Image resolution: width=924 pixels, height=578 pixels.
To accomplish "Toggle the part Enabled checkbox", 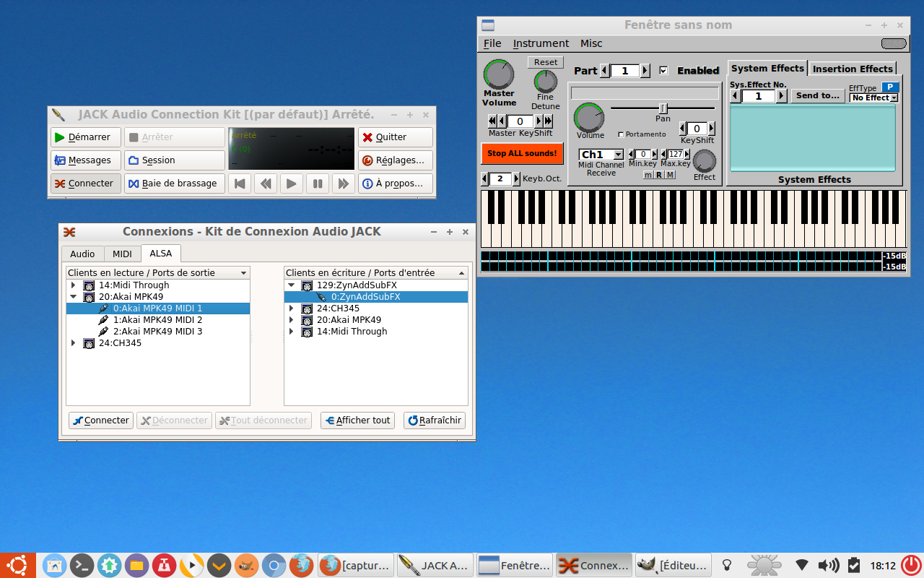I will (x=664, y=71).
